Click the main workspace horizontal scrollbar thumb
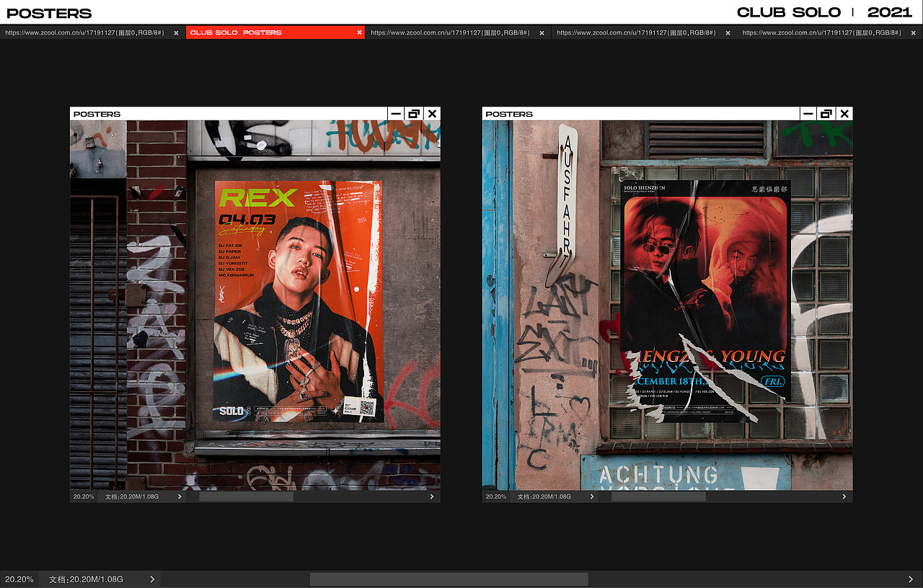 449,579
